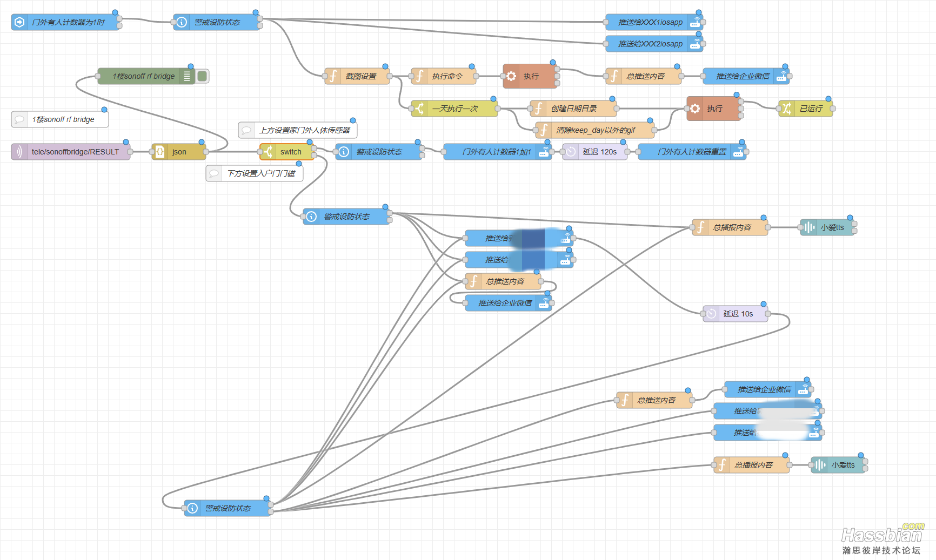Click sound-wave icon on upper 小爱tts node
The width and height of the screenshot is (936, 560).
pyautogui.click(x=808, y=227)
